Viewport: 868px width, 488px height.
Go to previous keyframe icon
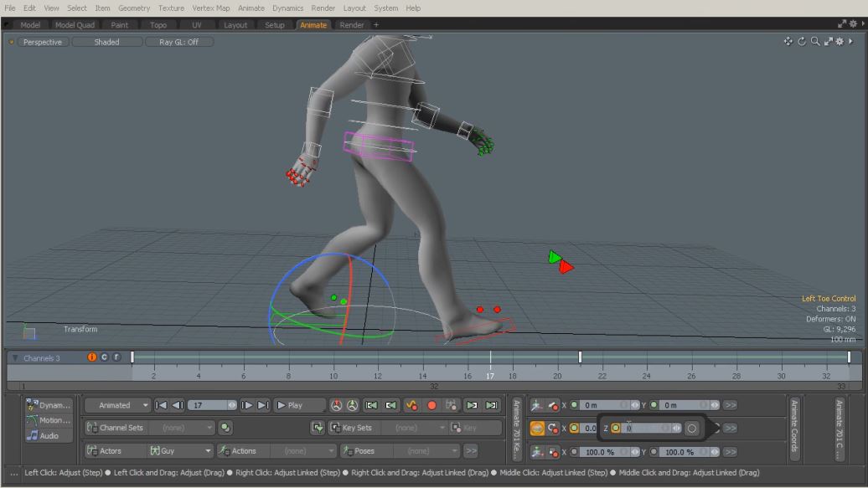(390, 405)
